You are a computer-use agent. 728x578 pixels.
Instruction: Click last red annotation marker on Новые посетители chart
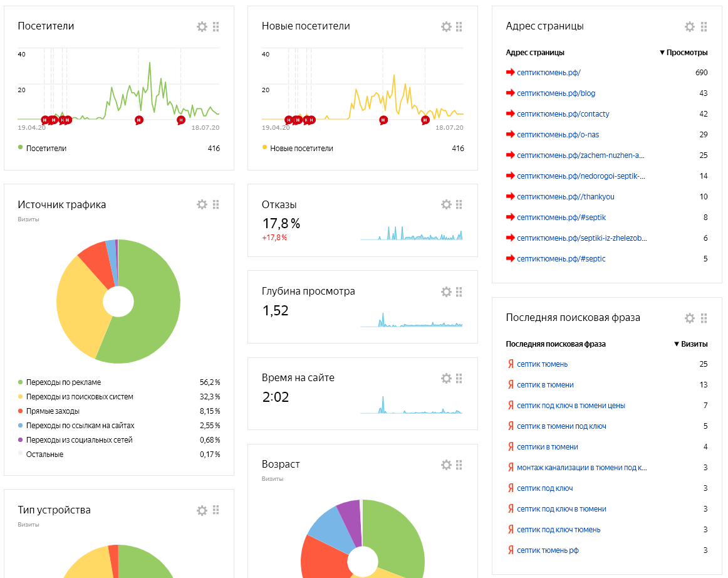[x=425, y=120]
